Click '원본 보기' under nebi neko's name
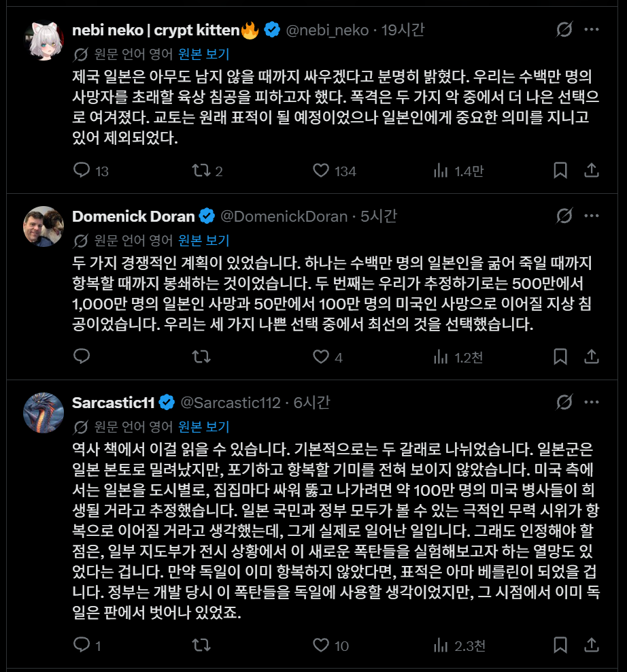 coord(203,54)
